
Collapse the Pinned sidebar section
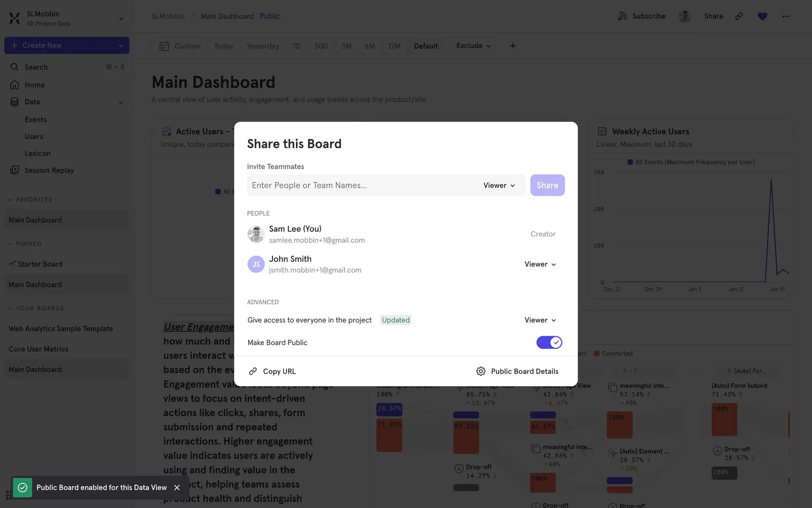click(10, 244)
